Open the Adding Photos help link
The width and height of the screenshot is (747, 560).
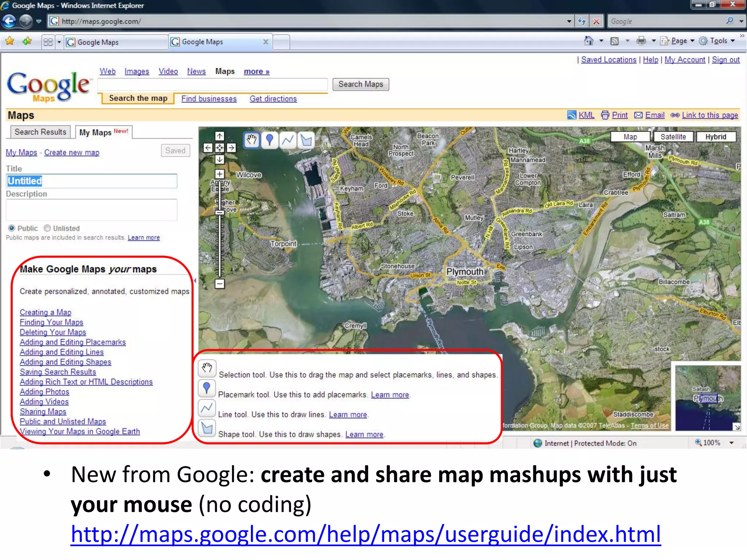click(44, 392)
